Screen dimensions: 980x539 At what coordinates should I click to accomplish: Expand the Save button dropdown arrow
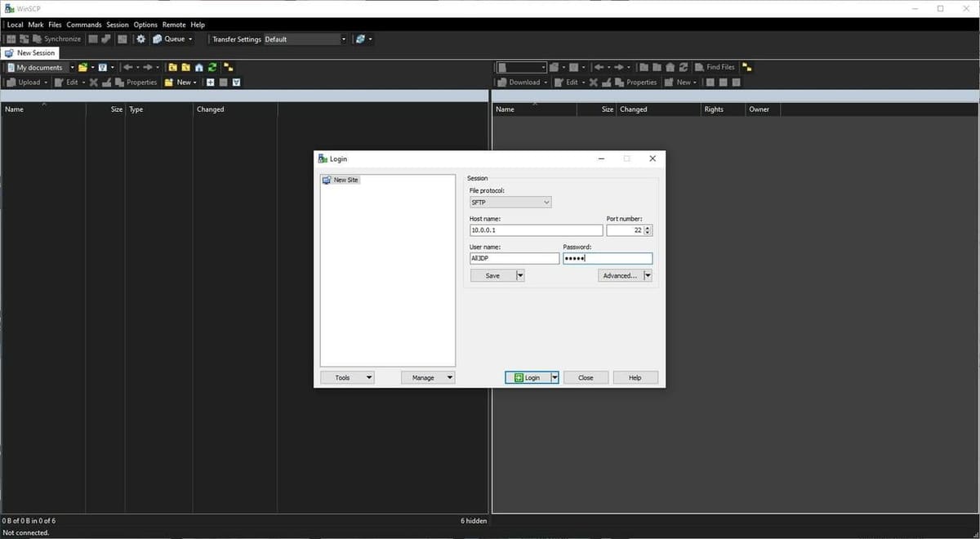pos(520,276)
